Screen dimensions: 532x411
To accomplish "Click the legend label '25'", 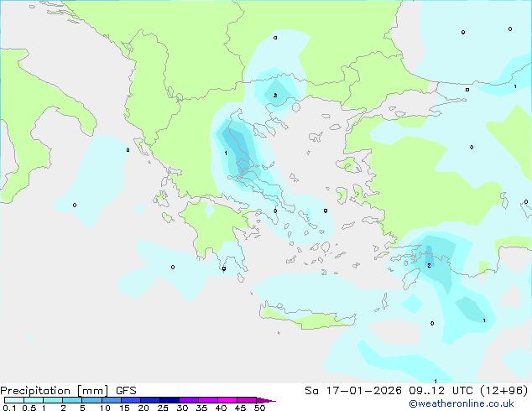I will click(163, 408).
